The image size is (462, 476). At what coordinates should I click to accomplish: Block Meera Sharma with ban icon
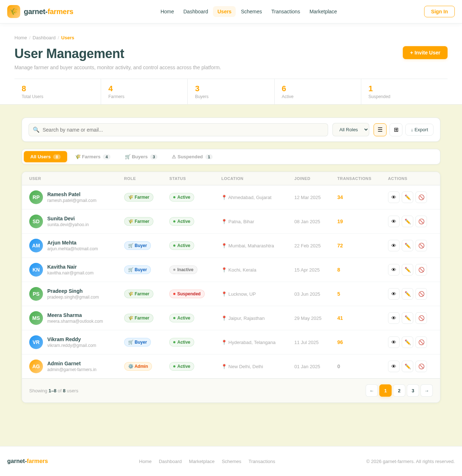421,318
